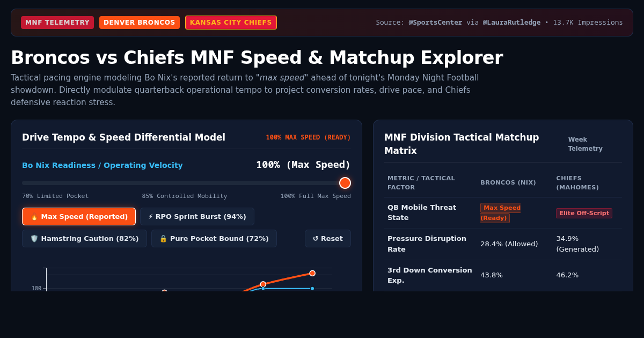Image resolution: width=644 pixels, height=338 pixels.
Task: Click the '46.2%' 3rd down Chiefs value
Action: click(567, 275)
